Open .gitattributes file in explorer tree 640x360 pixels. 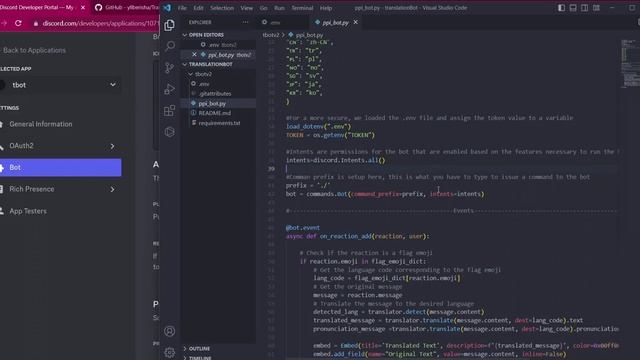click(x=215, y=94)
